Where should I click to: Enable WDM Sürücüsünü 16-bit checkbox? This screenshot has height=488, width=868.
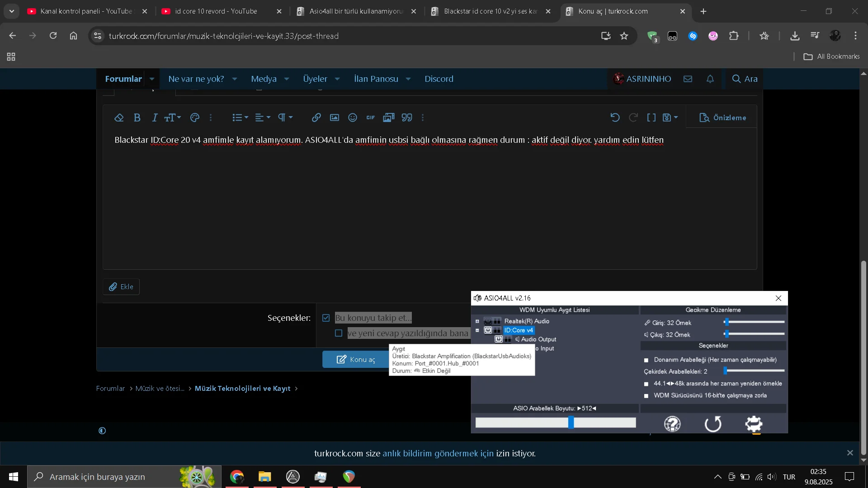point(646,395)
